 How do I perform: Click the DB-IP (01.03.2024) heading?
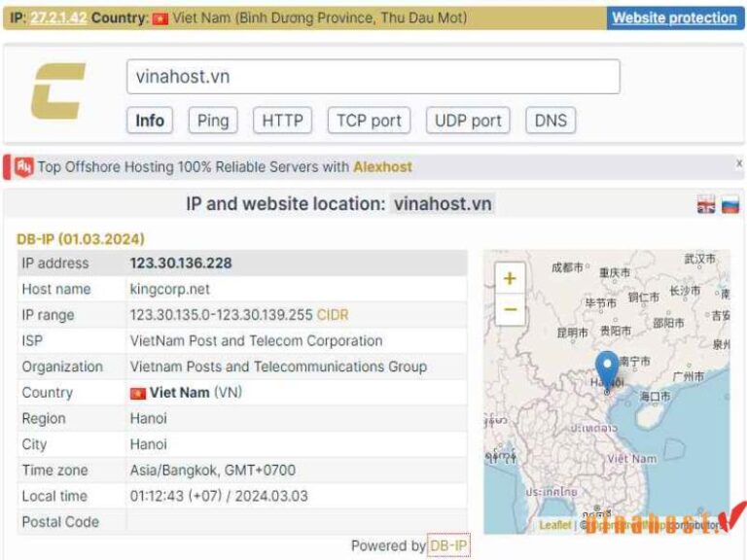click(81, 239)
